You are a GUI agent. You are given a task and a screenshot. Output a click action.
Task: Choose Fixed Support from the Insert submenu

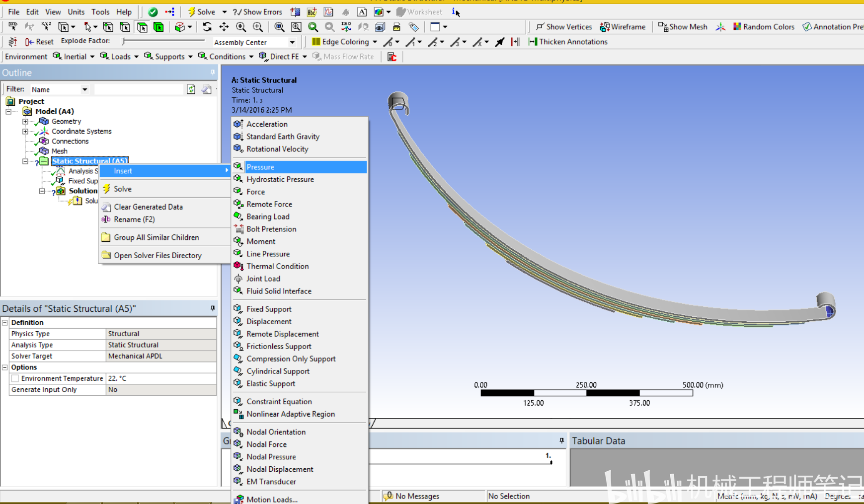(300, 309)
